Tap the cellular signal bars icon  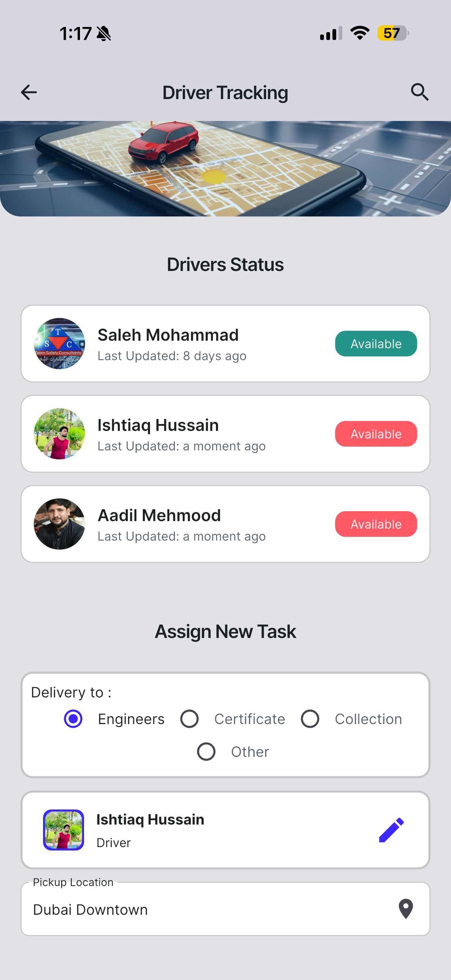click(x=331, y=33)
